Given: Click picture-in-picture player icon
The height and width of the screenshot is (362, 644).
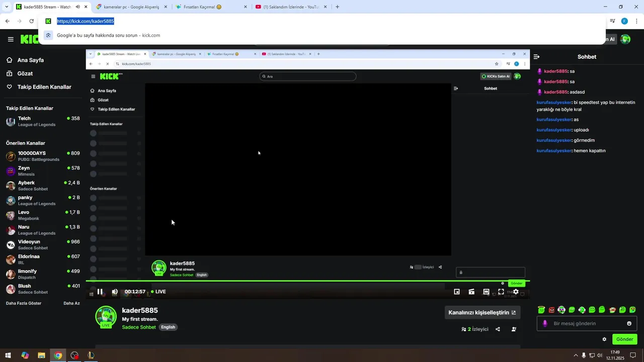Looking at the screenshot, I should click(x=457, y=292).
